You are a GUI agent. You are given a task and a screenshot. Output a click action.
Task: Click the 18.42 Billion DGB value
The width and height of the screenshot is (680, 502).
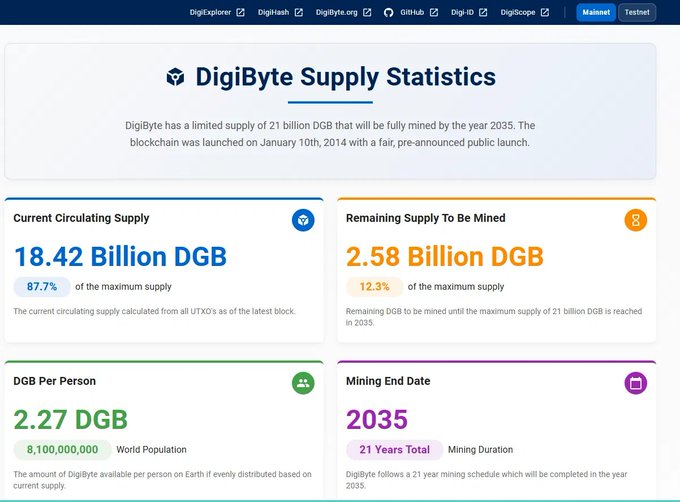pyautogui.click(x=121, y=256)
